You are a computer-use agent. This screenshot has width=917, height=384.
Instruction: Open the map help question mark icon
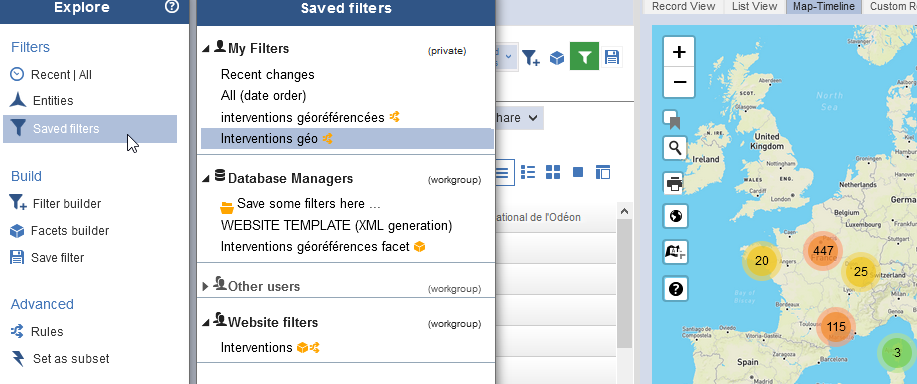675,289
